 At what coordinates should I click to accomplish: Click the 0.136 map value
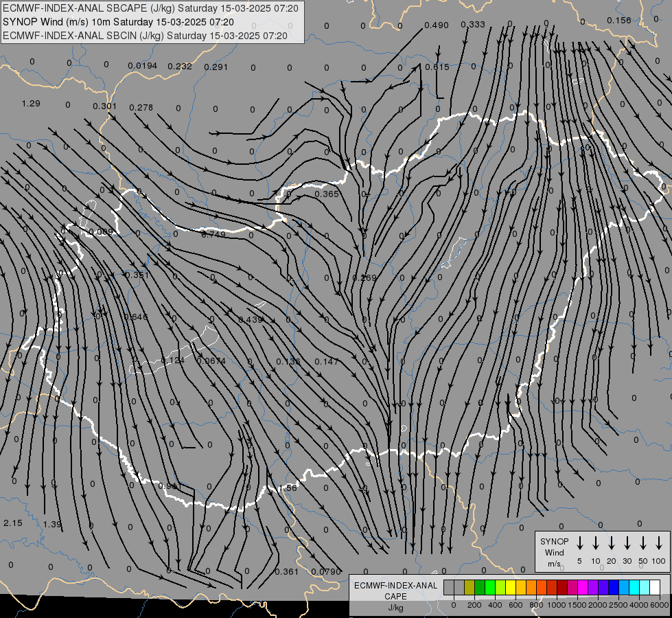pos(288,362)
